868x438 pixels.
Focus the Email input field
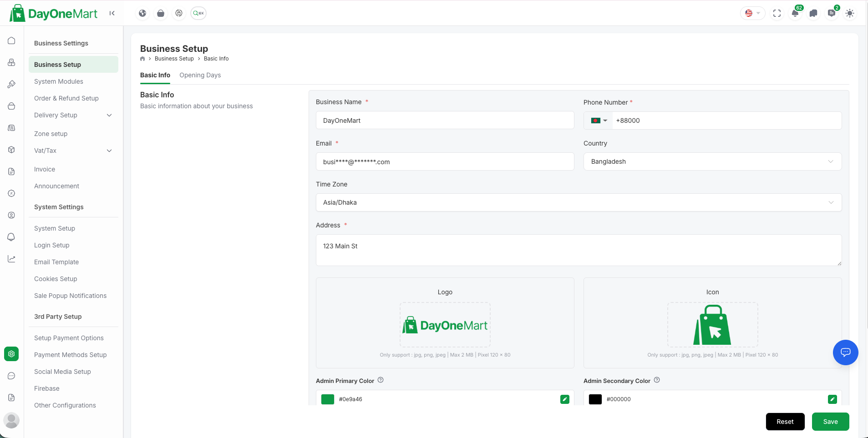click(x=445, y=161)
